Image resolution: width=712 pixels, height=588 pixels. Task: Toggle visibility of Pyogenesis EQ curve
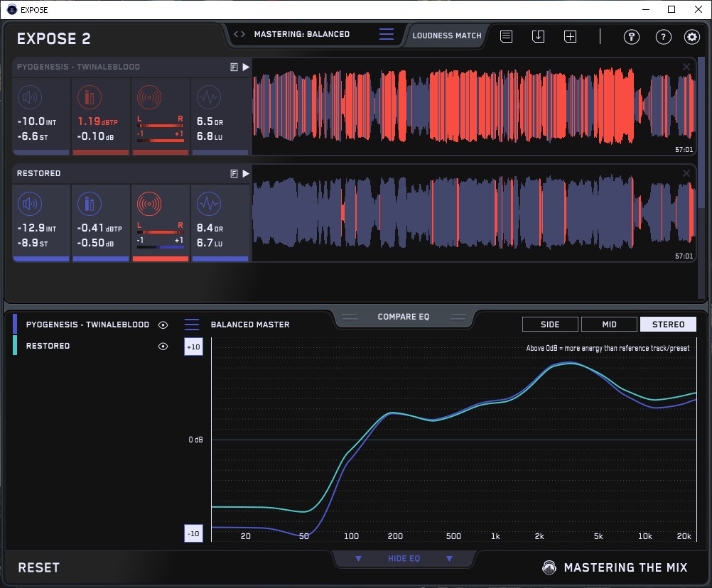coord(163,325)
